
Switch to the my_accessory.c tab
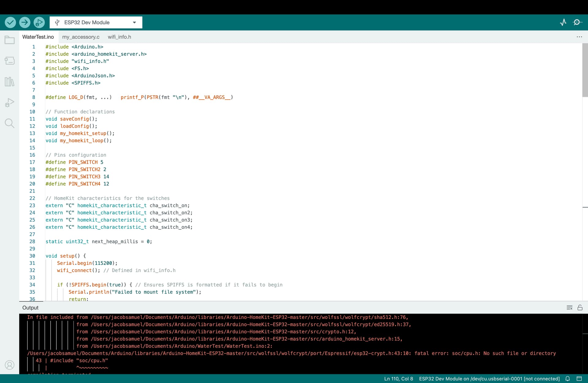point(81,37)
